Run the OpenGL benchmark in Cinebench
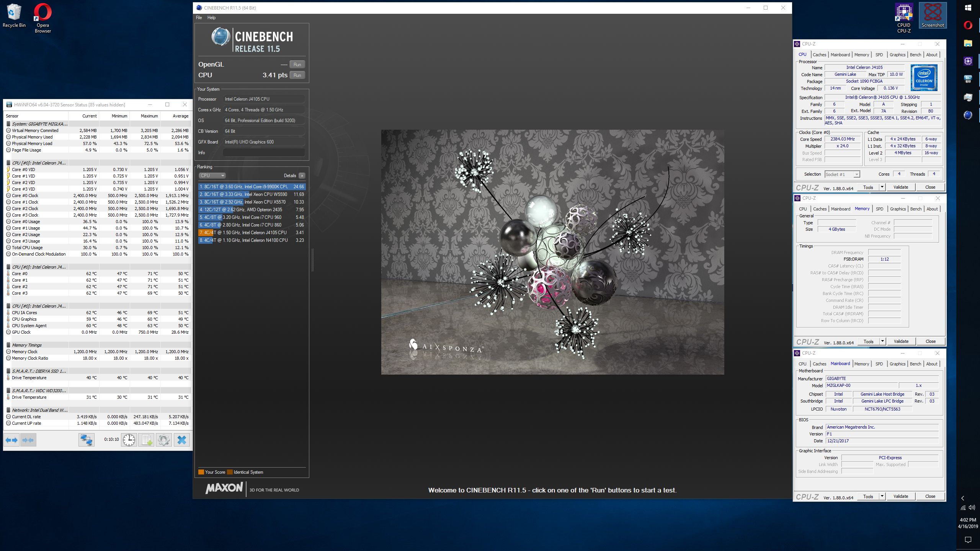 coord(297,65)
